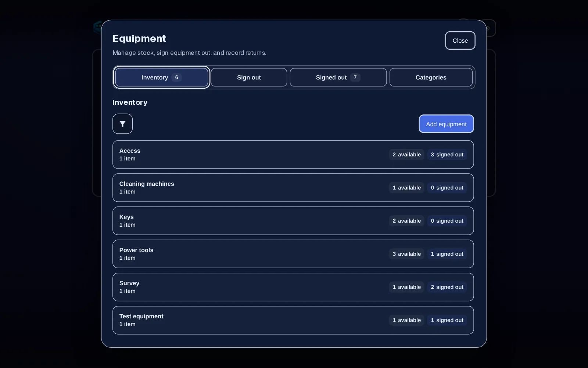
Task: Click Power tools '1 signed out' badge
Action: click(447, 254)
